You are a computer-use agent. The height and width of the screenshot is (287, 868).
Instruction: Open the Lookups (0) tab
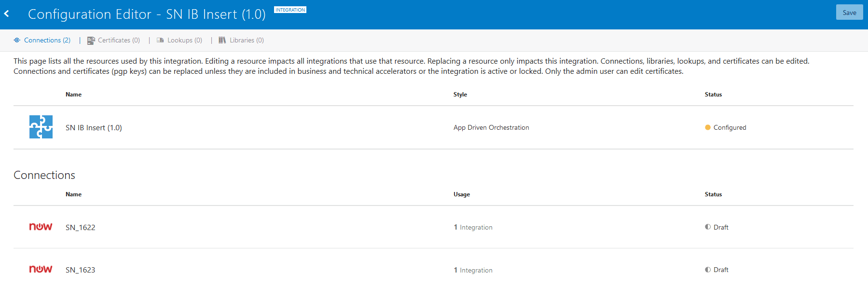[x=184, y=40]
